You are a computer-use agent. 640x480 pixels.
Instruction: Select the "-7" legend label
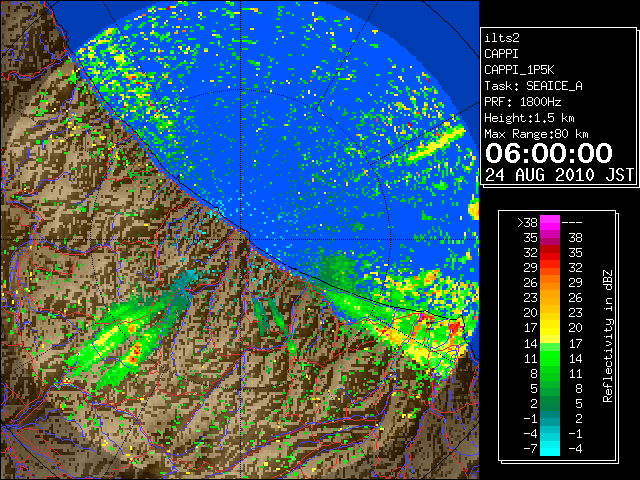point(530,449)
